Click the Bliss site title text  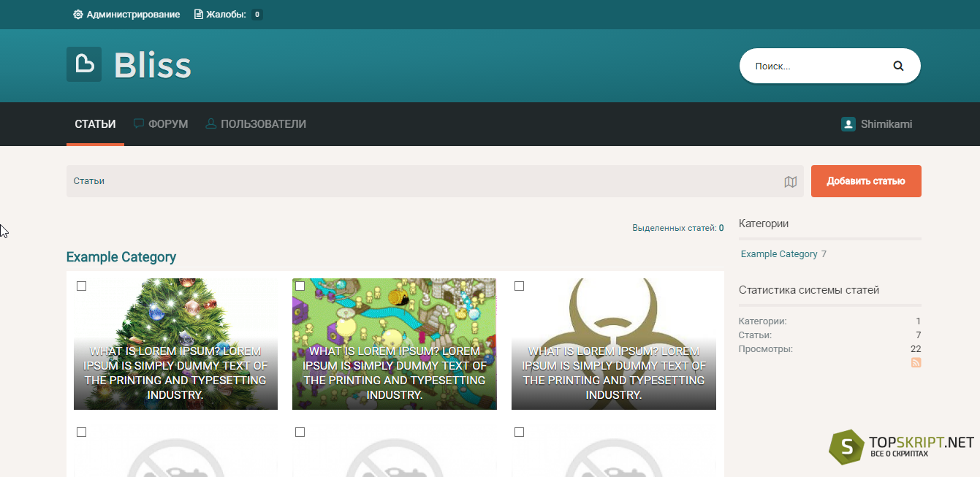[153, 65]
